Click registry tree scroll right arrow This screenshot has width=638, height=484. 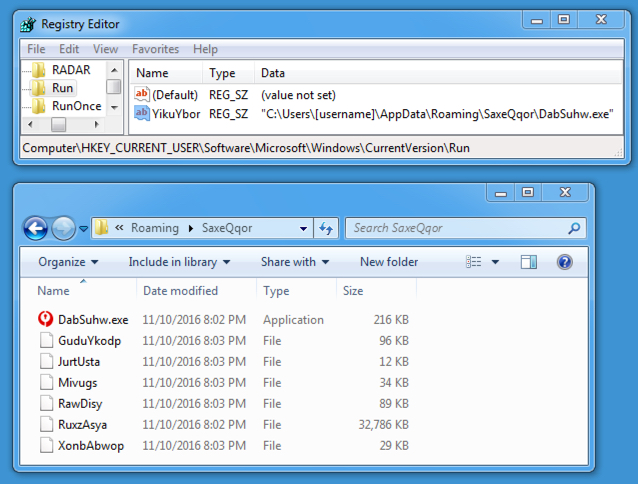96,124
